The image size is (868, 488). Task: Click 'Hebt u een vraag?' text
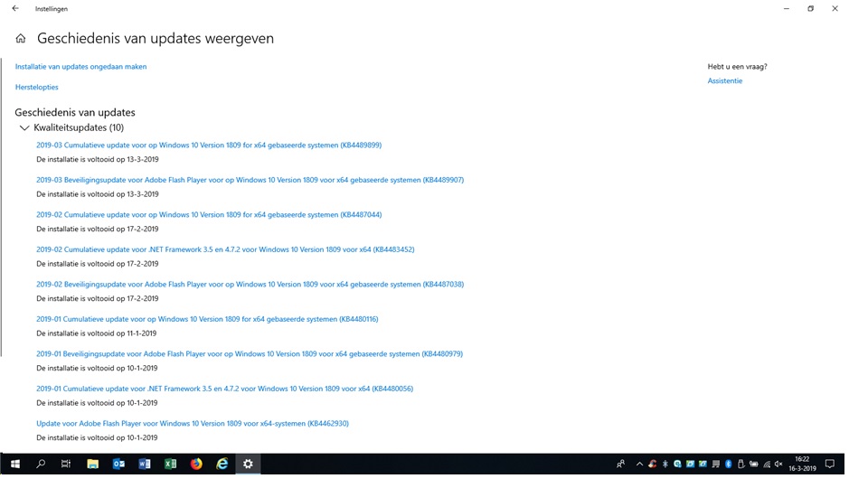pos(738,66)
